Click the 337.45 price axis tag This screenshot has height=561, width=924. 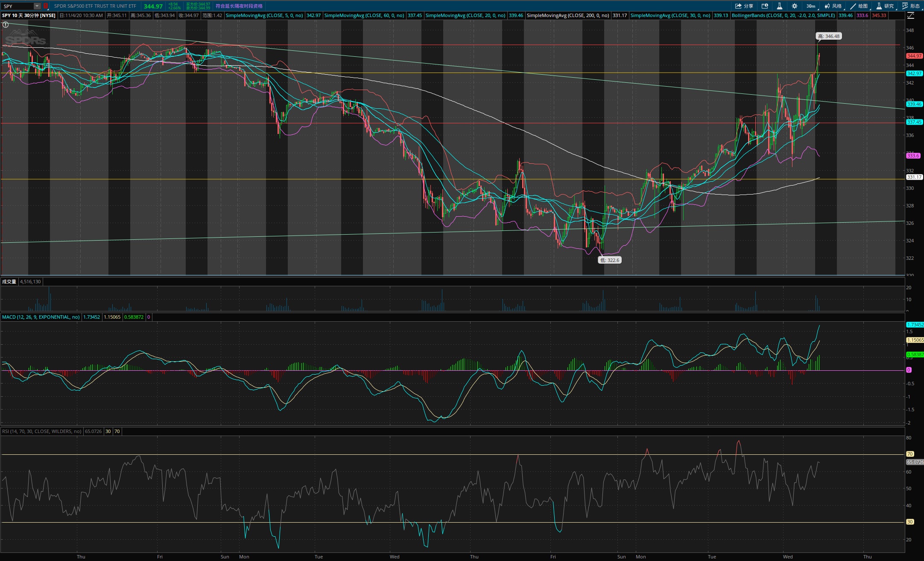click(914, 122)
